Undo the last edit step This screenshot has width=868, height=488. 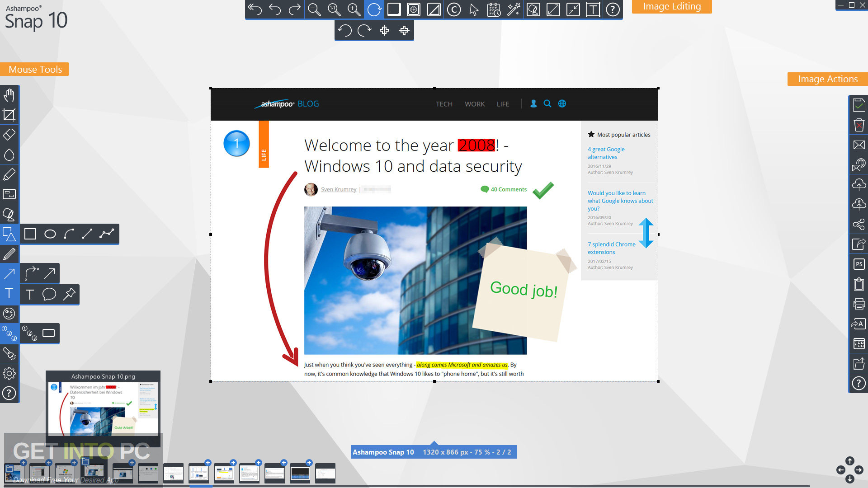pos(274,9)
